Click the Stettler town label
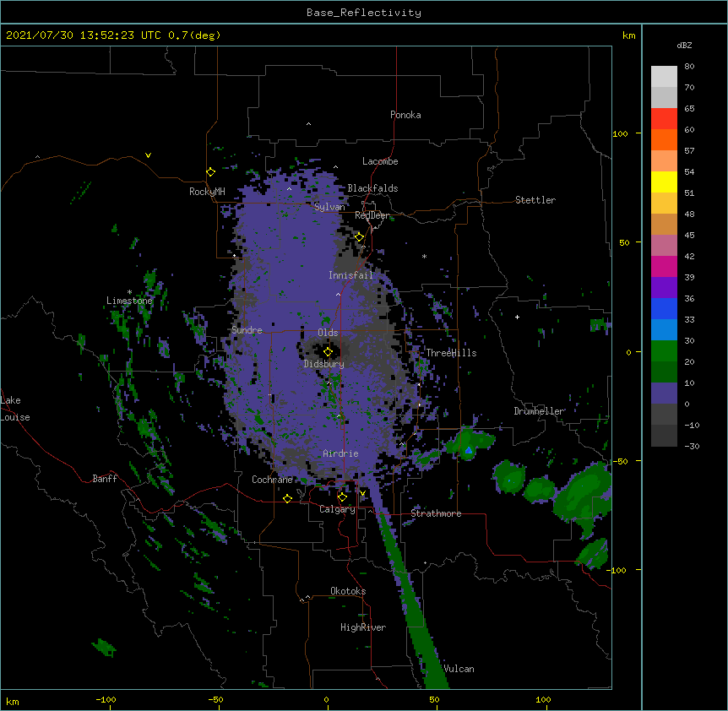The height and width of the screenshot is (711, 728). click(535, 200)
